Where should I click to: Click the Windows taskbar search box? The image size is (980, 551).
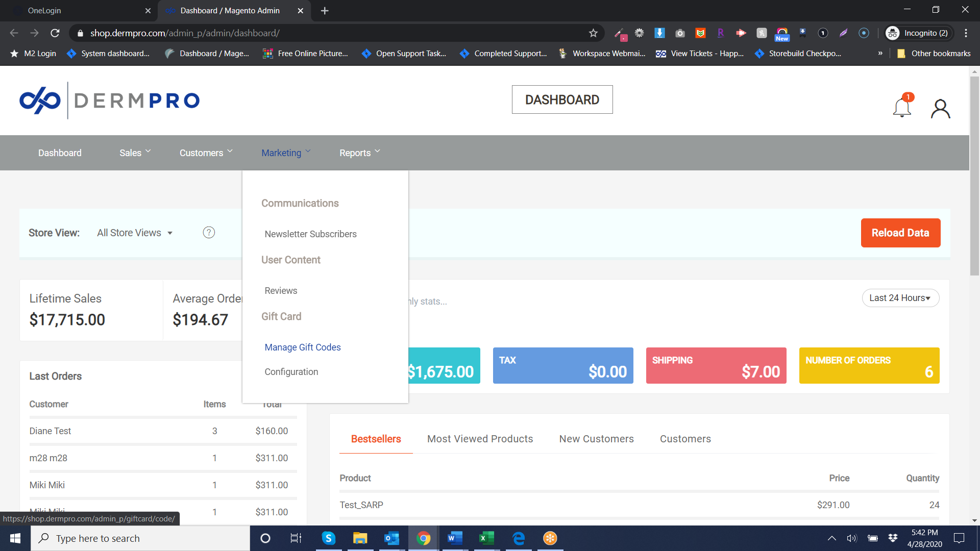coord(143,538)
